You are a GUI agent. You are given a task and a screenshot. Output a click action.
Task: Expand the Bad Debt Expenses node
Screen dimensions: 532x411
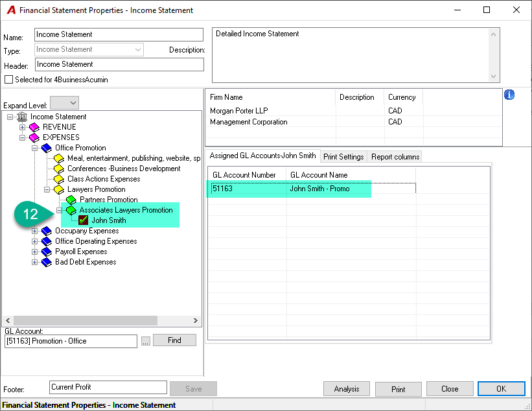tap(34, 262)
